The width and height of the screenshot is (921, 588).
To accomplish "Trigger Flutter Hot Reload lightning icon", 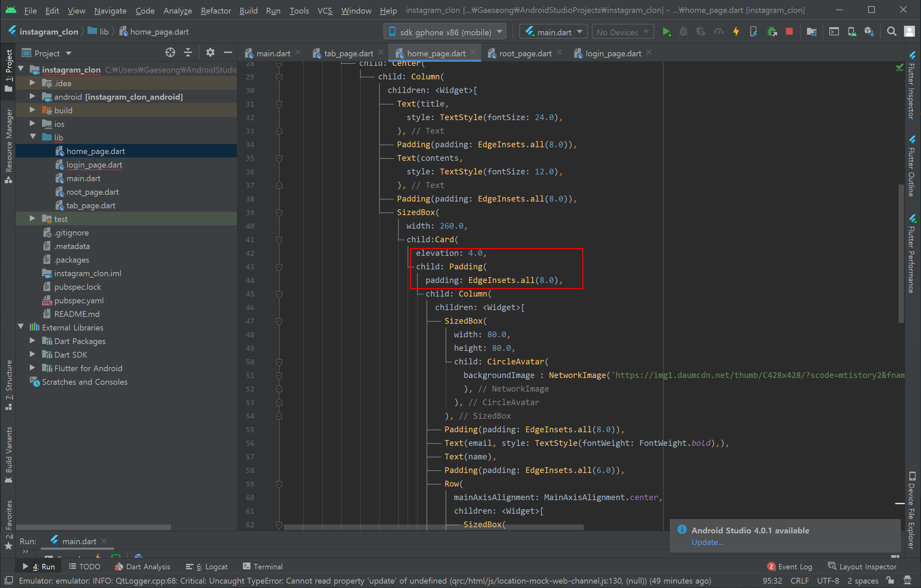I will [x=736, y=32].
